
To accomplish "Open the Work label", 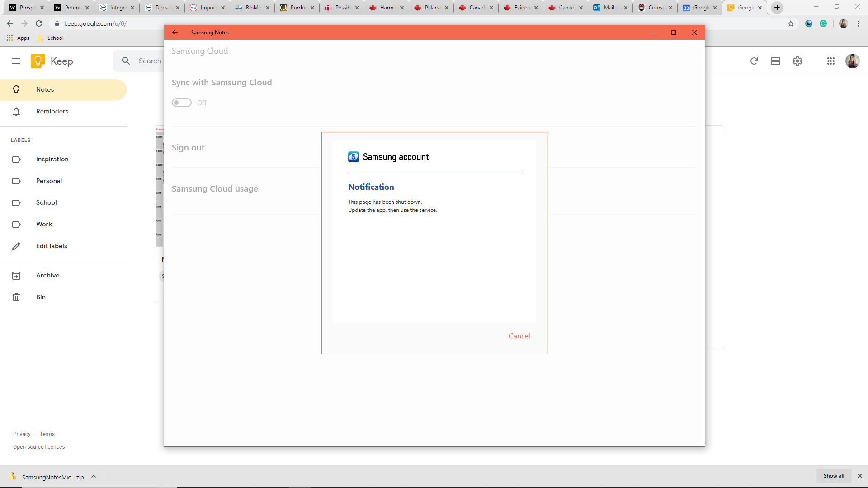I will pos(63,224).
